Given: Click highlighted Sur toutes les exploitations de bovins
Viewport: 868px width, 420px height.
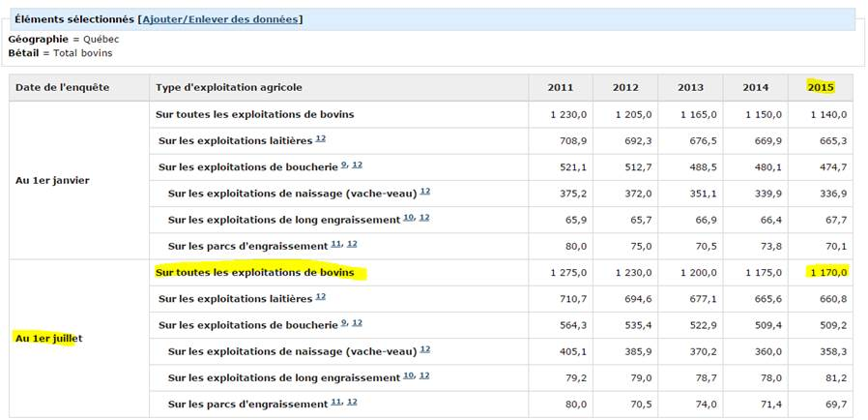Looking at the screenshot, I should tap(254, 273).
